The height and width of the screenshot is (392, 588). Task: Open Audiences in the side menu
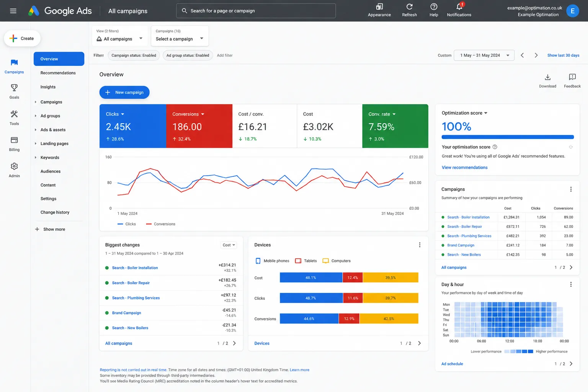(51, 171)
